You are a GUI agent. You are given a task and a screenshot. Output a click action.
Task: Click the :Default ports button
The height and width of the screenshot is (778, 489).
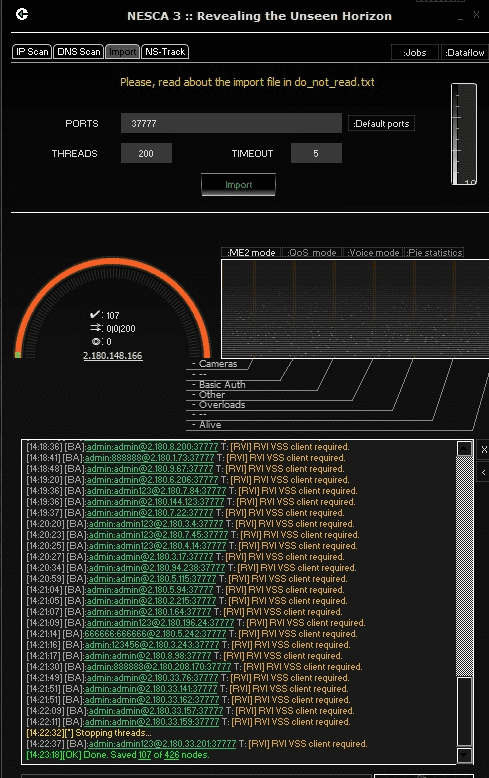[x=381, y=123]
